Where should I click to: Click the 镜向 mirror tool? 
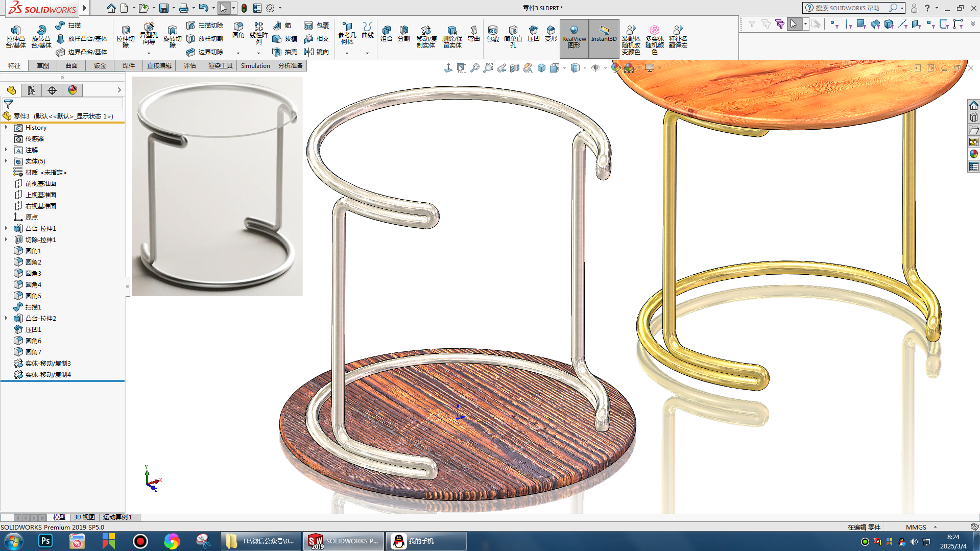(316, 52)
